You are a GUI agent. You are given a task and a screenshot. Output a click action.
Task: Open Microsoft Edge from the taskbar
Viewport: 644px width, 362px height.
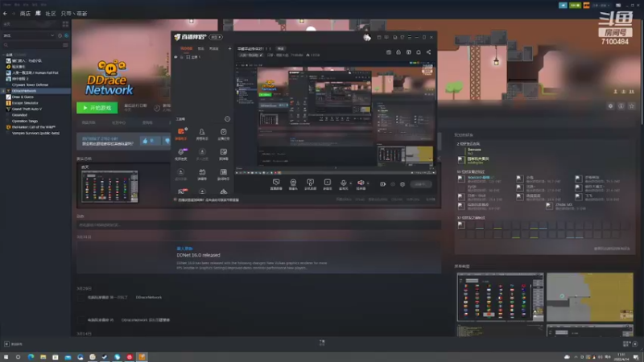point(31,357)
